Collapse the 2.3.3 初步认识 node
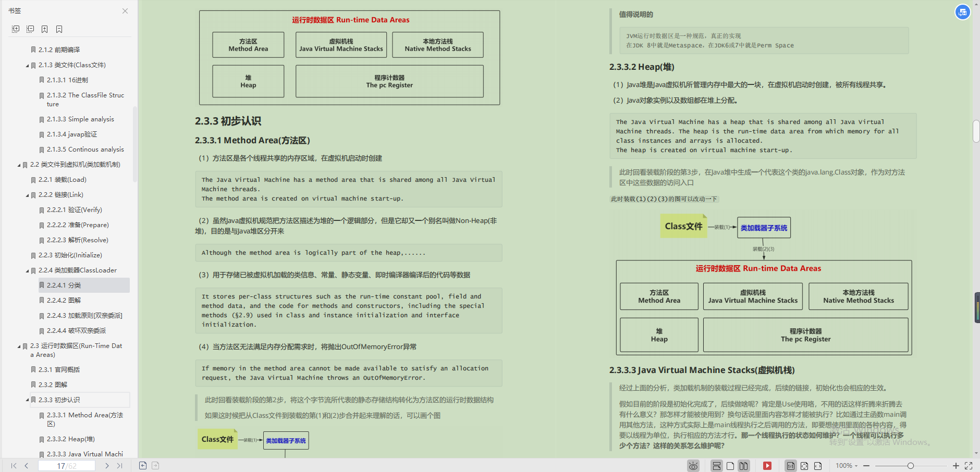Image resolution: width=980 pixels, height=472 pixels. click(28, 400)
